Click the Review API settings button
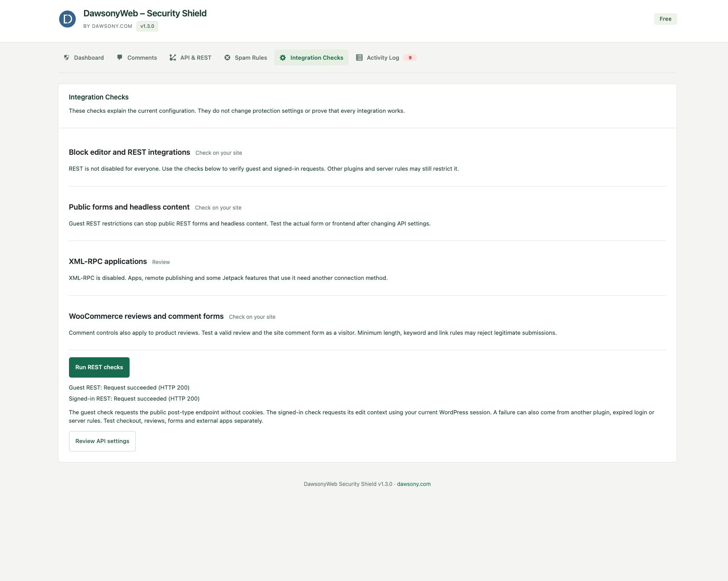The image size is (728, 581). point(102,441)
